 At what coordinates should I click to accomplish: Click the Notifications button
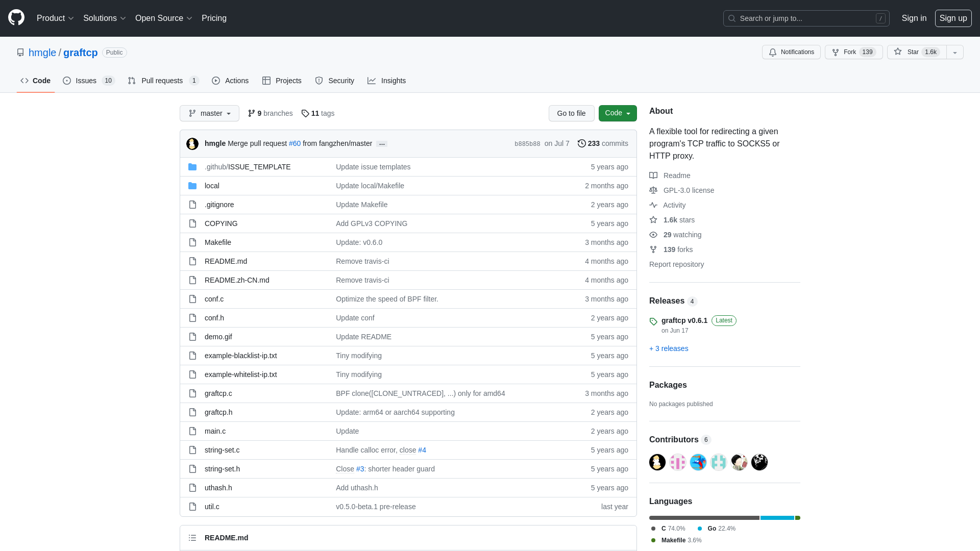pos(791,52)
